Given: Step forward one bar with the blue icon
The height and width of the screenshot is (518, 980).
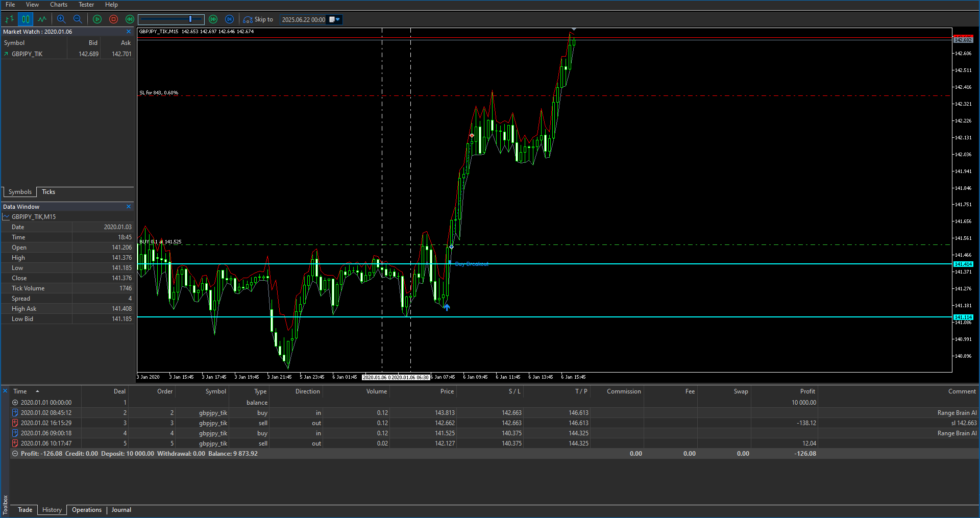Looking at the screenshot, I should point(230,19).
